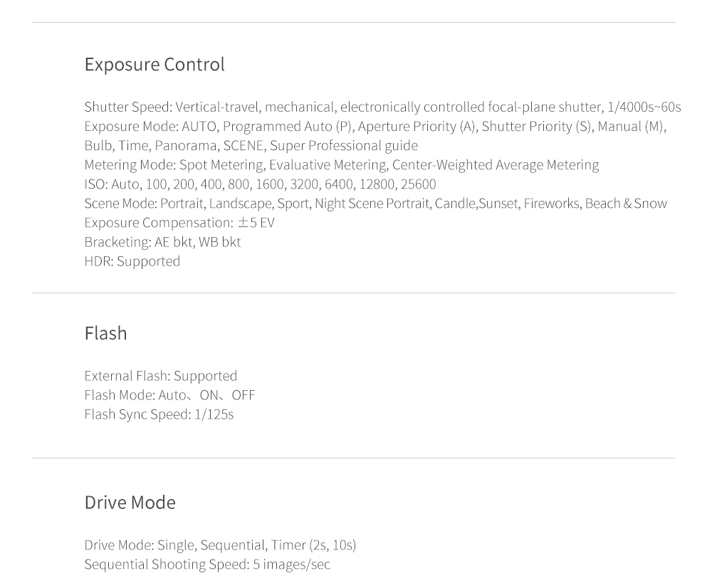Click the Shutter Speed specification line
712x588 pixels.
(382, 107)
